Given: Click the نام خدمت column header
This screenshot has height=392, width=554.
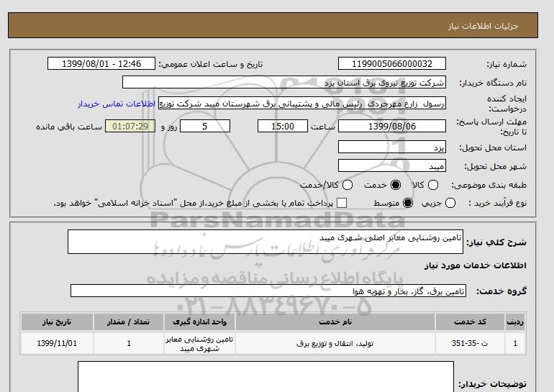Looking at the screenshot, I should tap(335, 322).
